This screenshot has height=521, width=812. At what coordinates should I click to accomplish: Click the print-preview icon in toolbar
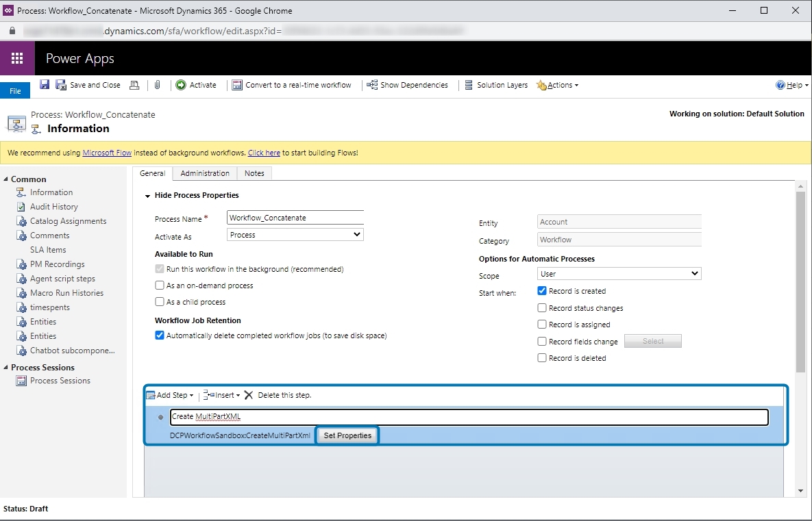pos(134,85)
